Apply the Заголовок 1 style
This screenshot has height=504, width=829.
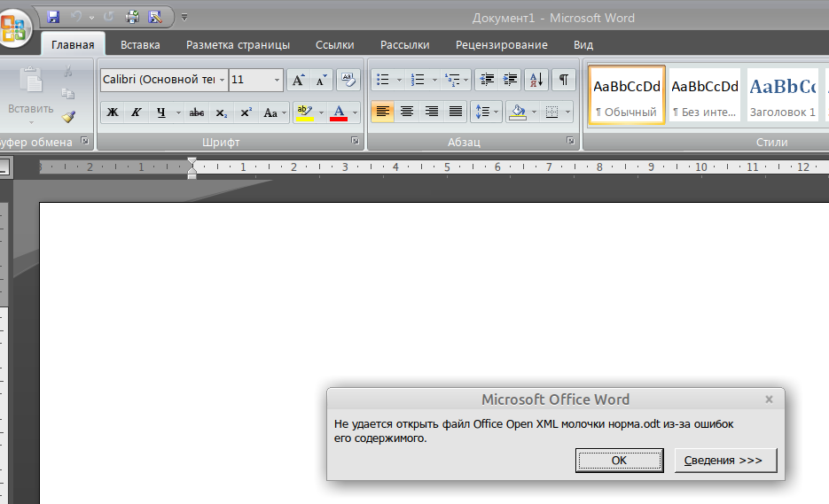(783, 95)
